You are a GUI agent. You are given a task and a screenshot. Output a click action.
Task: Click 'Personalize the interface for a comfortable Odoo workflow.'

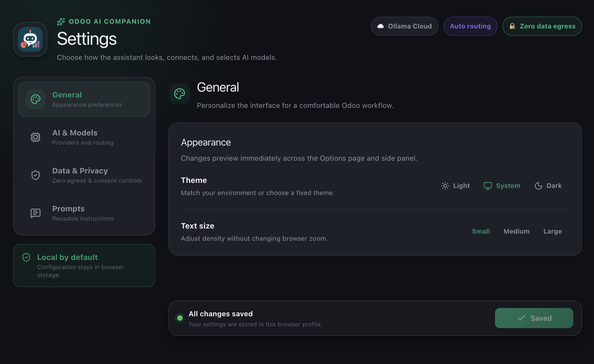click(x=295, y=106)
